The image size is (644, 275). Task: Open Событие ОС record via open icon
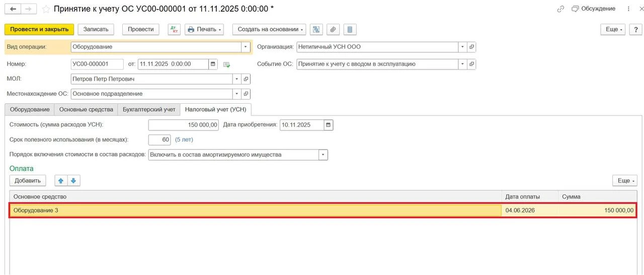pyautogui.click(x=471, y=64)
